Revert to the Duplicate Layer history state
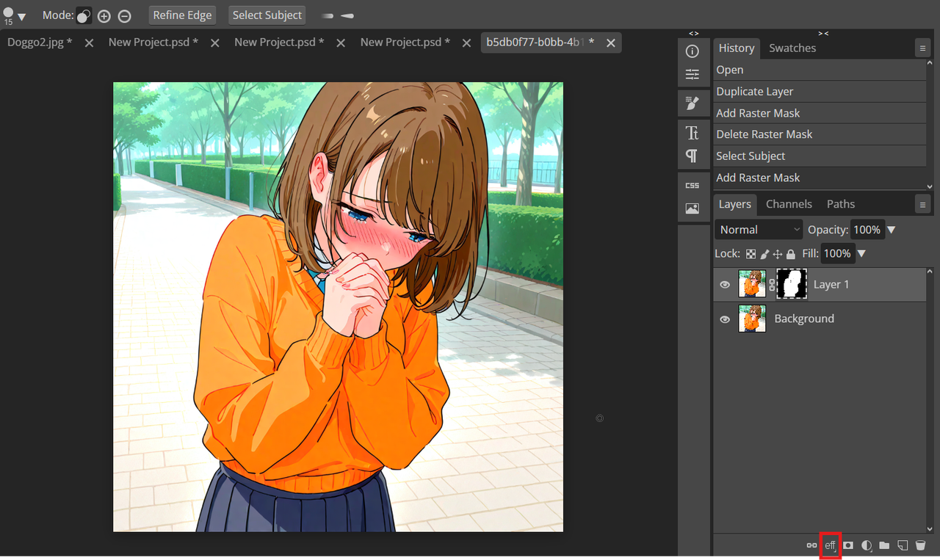 tap(820, 92)
